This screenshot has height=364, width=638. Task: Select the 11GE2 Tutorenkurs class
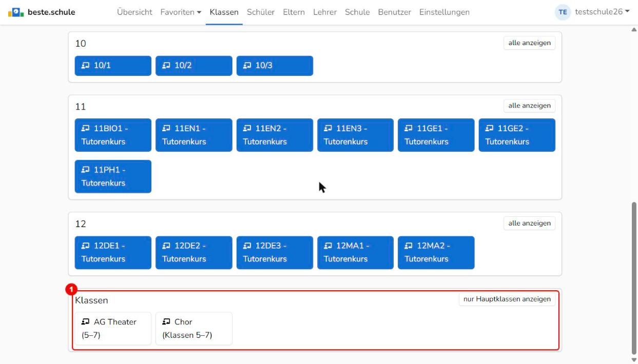coord(517,135)
